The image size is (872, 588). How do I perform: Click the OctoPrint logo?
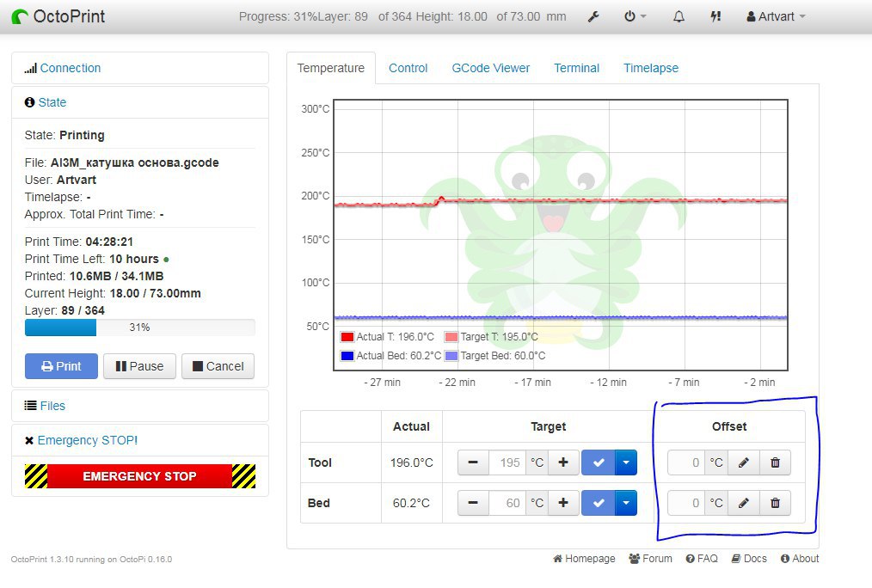point(58,16)
